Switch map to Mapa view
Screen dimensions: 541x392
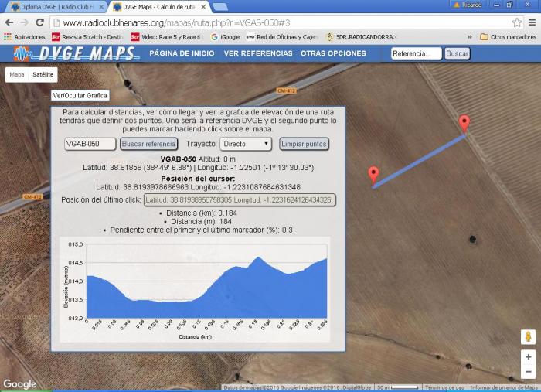click(x=17, y=74)
